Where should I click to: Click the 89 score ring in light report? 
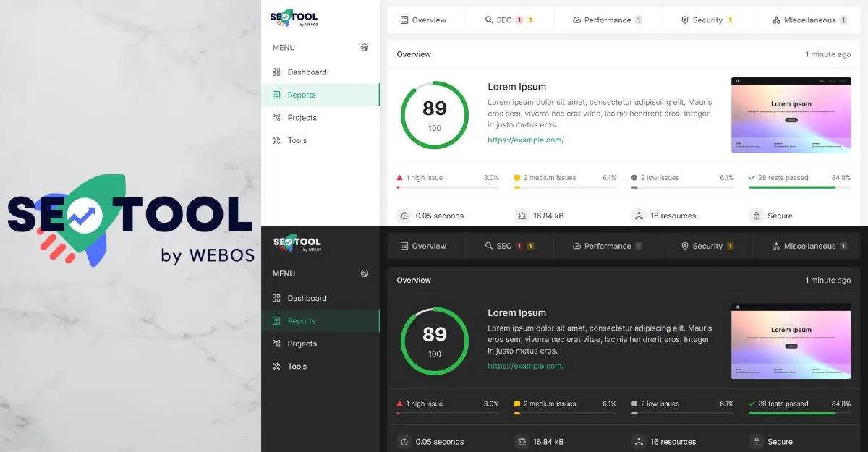coord(434,115)
